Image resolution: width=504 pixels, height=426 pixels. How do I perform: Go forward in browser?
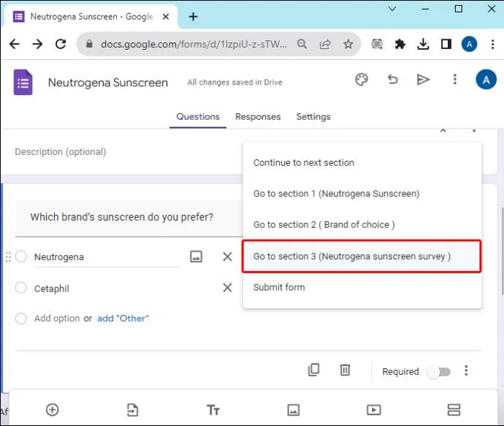click(37, 44)
